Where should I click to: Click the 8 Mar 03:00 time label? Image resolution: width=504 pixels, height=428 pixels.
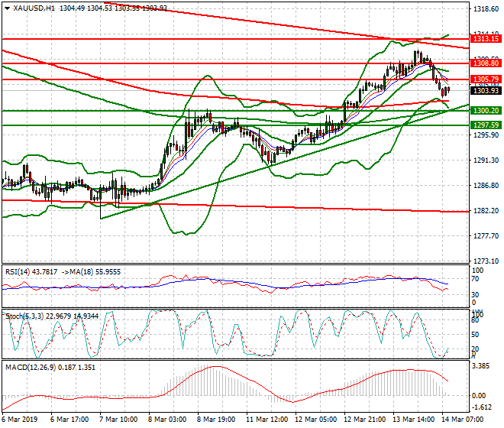(167, 420)
